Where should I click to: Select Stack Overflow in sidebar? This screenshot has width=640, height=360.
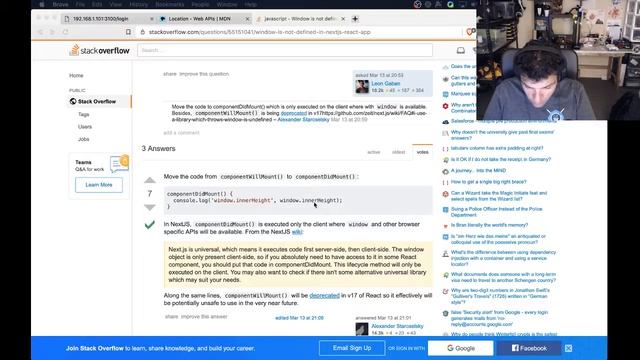click(98, 101)
